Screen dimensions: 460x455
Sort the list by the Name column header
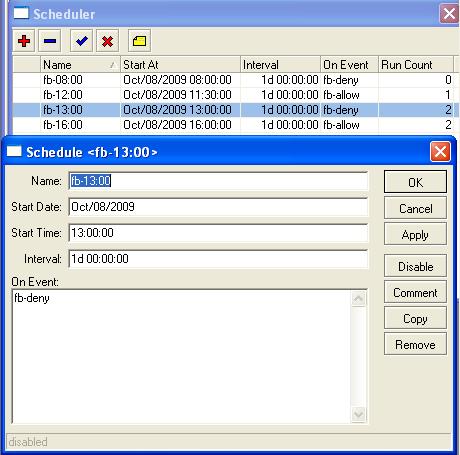click(80, 64)
